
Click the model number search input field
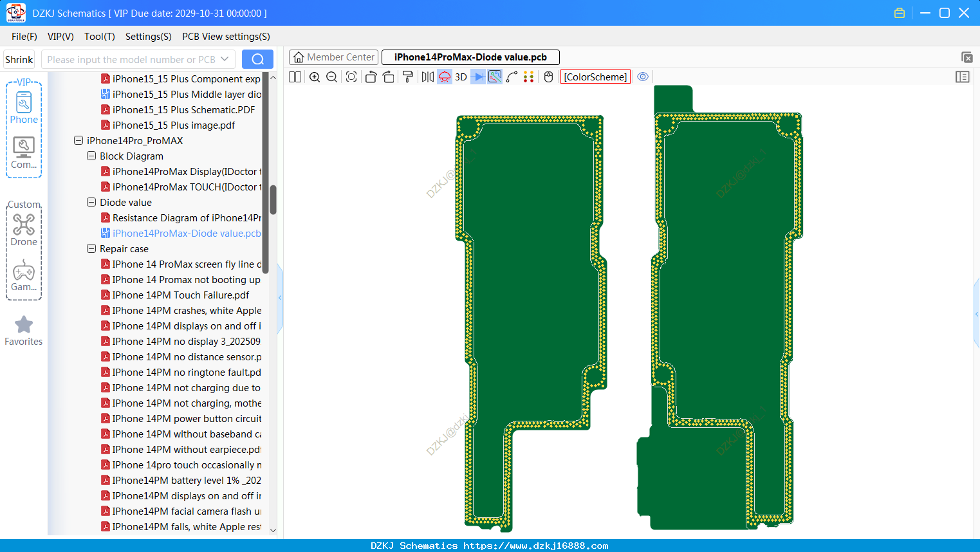click(x=131, y=59)
